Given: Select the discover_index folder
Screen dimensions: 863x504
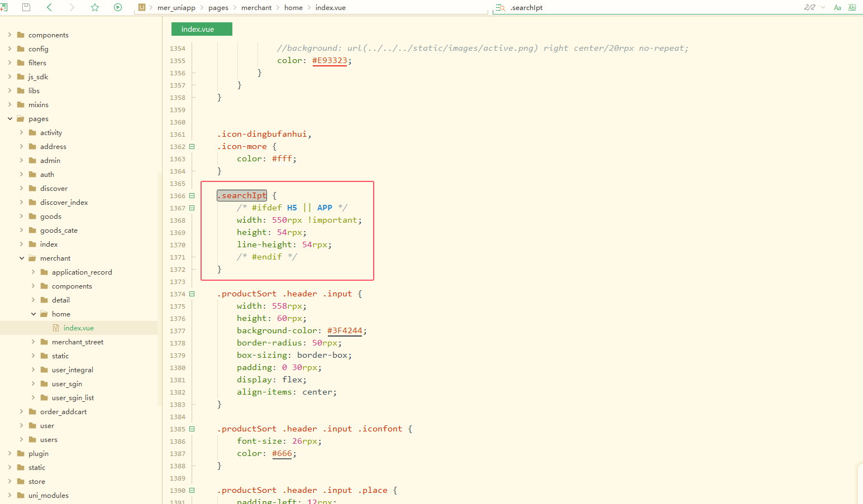Looking at the screenshot, I should 64,202.
